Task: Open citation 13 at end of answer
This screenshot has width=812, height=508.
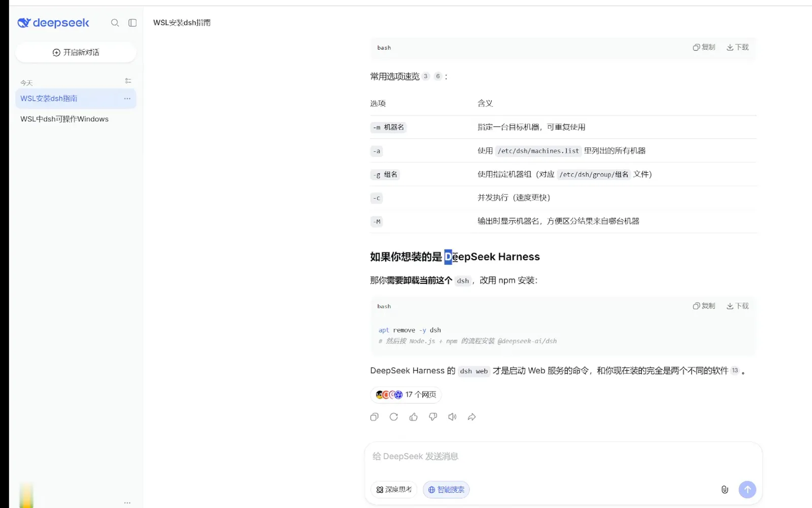Action: coord(735,371)
